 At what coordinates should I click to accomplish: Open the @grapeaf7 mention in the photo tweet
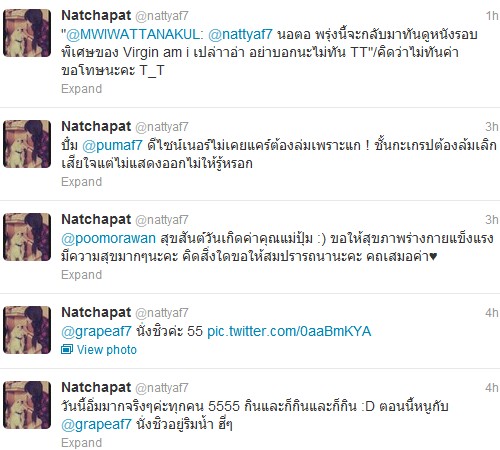click(96, 331)
